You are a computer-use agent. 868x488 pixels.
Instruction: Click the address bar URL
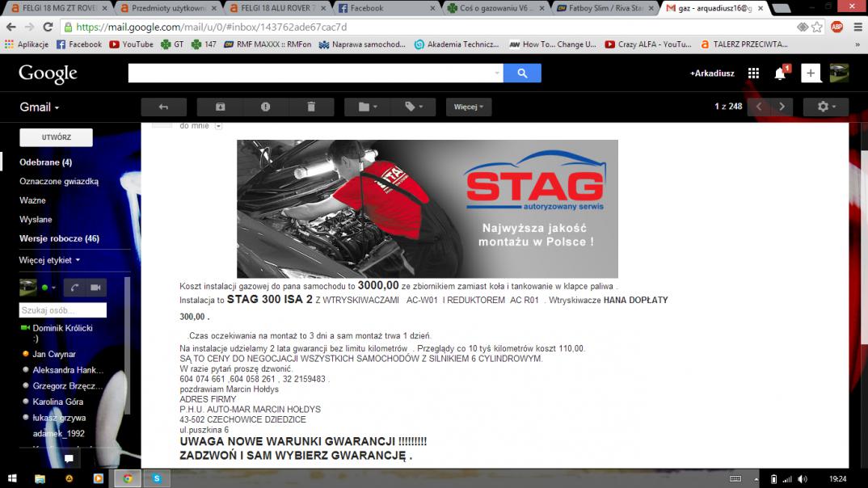click(212, 27)
